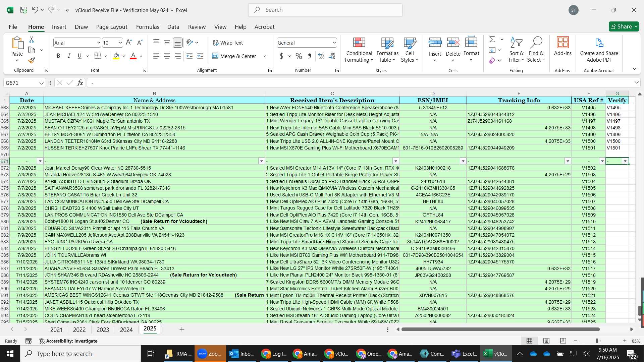Toggle Bold formatting
Image resolution: width=644 pixels, height=362 pixels.
click(x=58, y=56)
